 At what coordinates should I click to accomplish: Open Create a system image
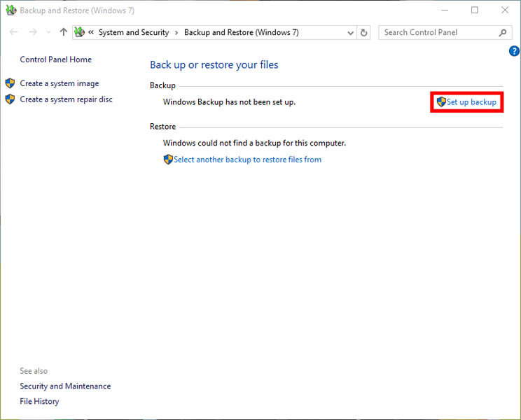coord(60,83)
